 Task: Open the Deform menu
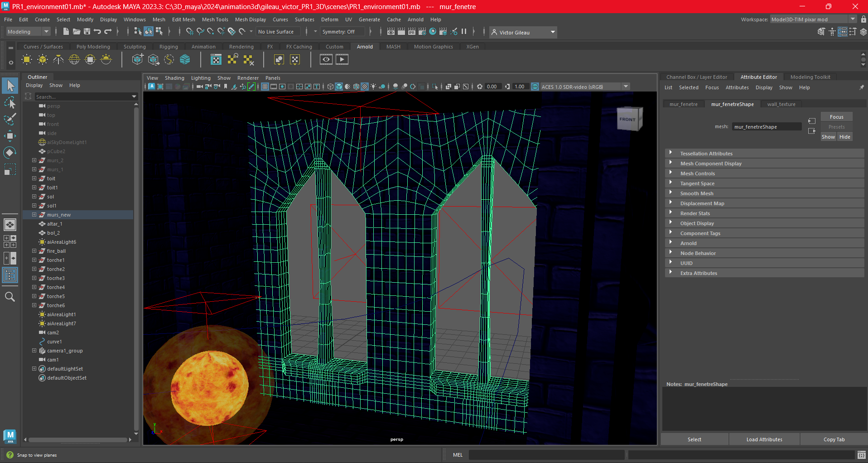(x=329, y=19)
